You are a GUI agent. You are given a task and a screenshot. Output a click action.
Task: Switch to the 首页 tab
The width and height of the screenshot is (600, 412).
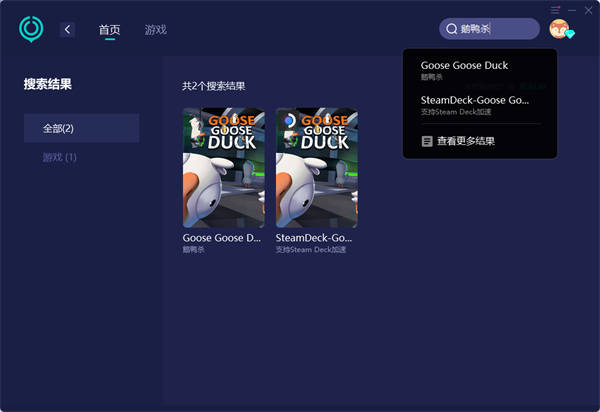click(109, 30)
